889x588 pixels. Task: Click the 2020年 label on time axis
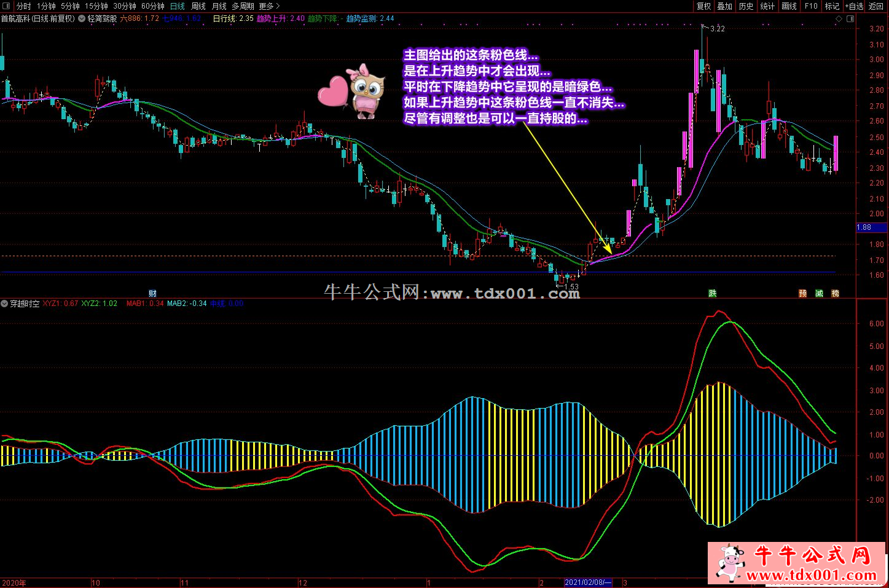pos(14,582)
